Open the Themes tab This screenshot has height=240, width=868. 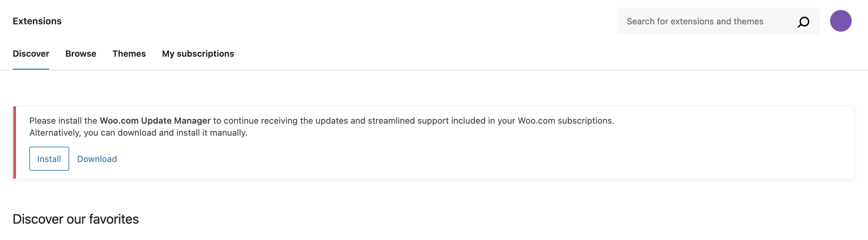point(129,53)
